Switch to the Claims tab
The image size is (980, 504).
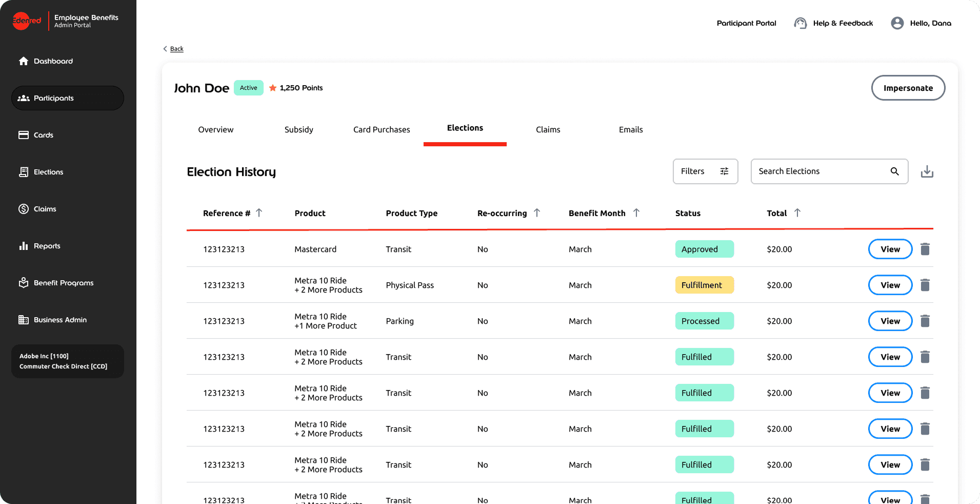pos(548,130)
